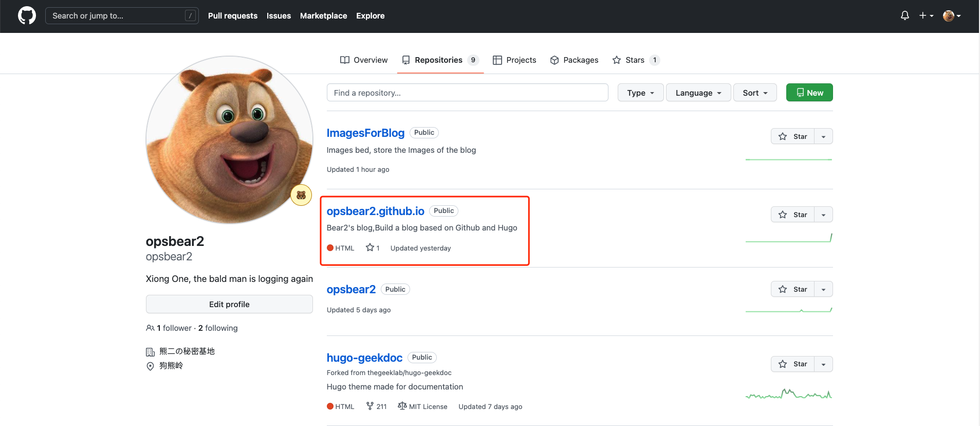The height and width of the screenshot is (426, 980).
Task: Expand the list dropdown beside opsbear2 Star
Action: [x=823, y=289]
